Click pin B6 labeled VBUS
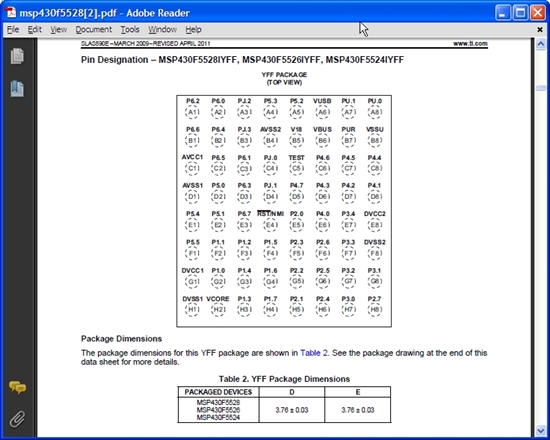The height and width of the screenshot is (440, 550). 322,140
